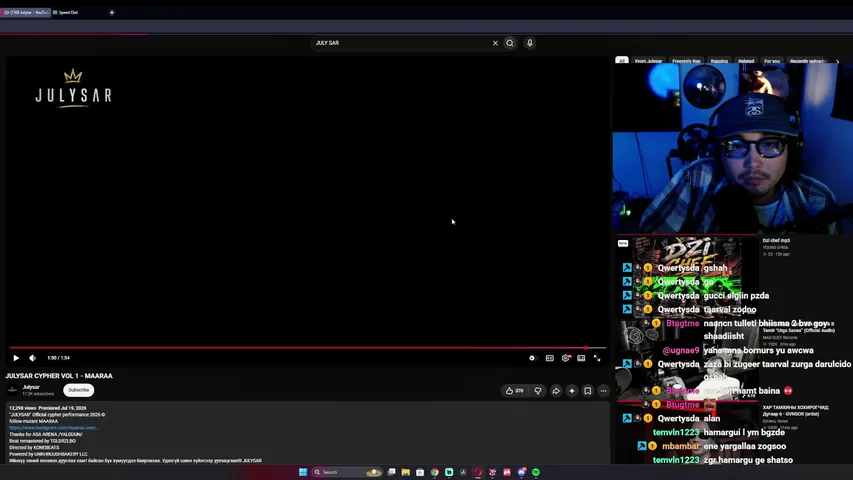Image resolution: width=853 pixels, height=480 pixels.
Task: Open File Explorer from the taskbar
Action: [x=406, y=472]
